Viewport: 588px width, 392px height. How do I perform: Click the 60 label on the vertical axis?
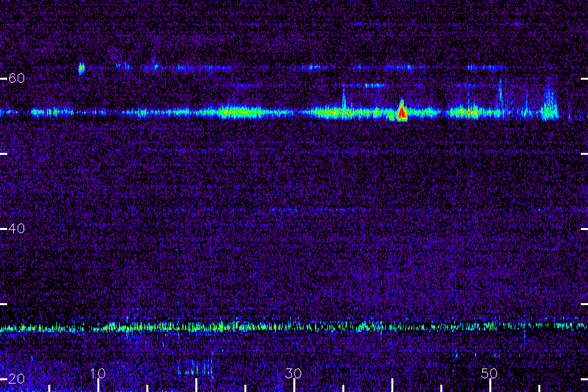point(16,78)
